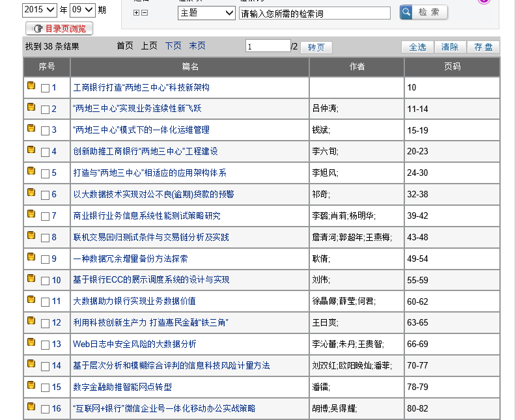Click the yellow document icon in row 15
515x420 pixels.
[x=31, y=385]
